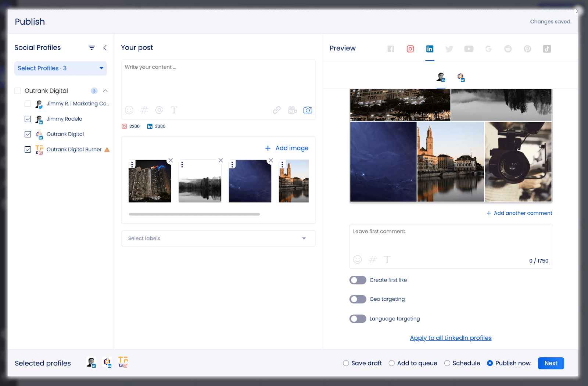Viewport: 588px width, 386px height.
Task: Collapse the Outrank Digital profile group
Action: point(105,90)
